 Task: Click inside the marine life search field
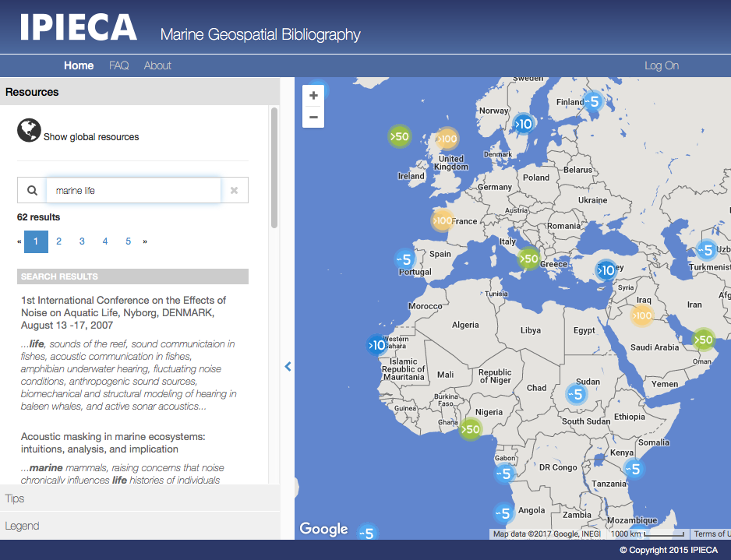pos(132,190)
